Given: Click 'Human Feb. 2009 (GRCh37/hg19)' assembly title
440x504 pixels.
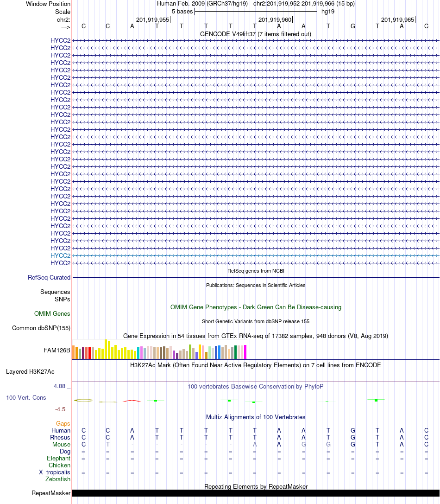Looking at the screenshot, I should tap(202, 4).
